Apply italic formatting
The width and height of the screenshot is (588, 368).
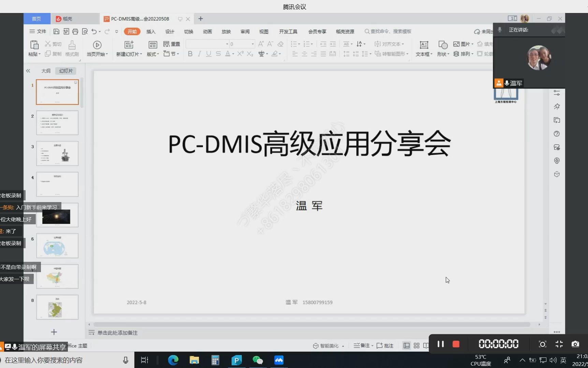(199, 54)
